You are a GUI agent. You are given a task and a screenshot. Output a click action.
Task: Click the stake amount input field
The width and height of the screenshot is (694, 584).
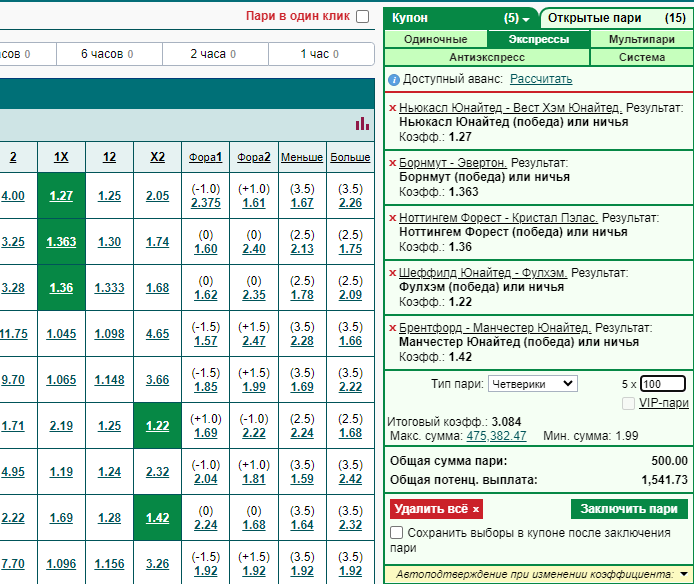coord(663,384)
